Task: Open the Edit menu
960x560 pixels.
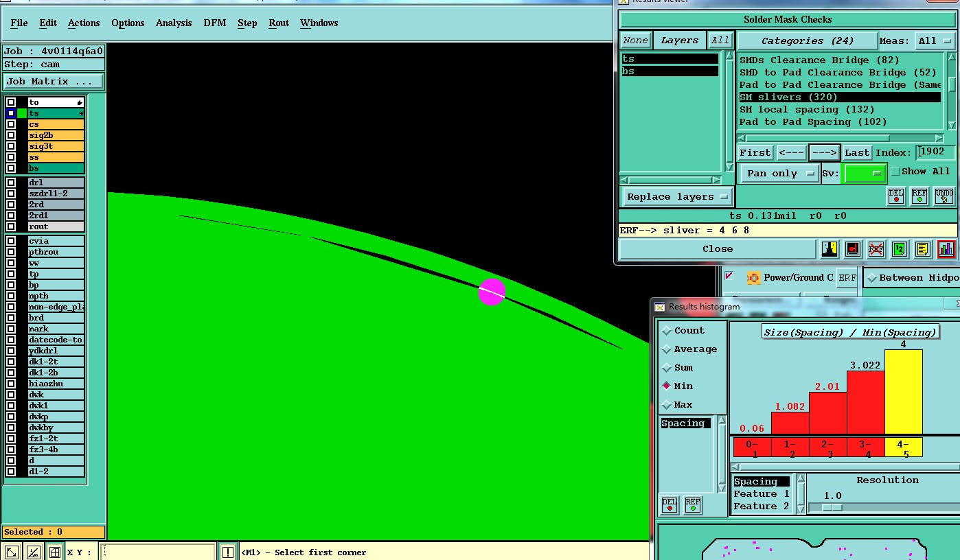Action: tap(48, 23)
